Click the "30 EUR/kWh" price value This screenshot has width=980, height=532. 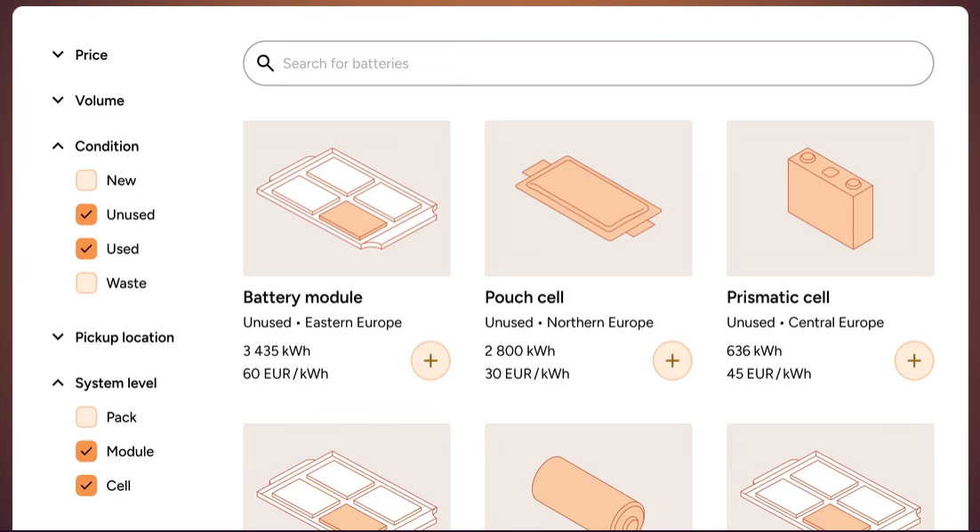click(527, 374)
